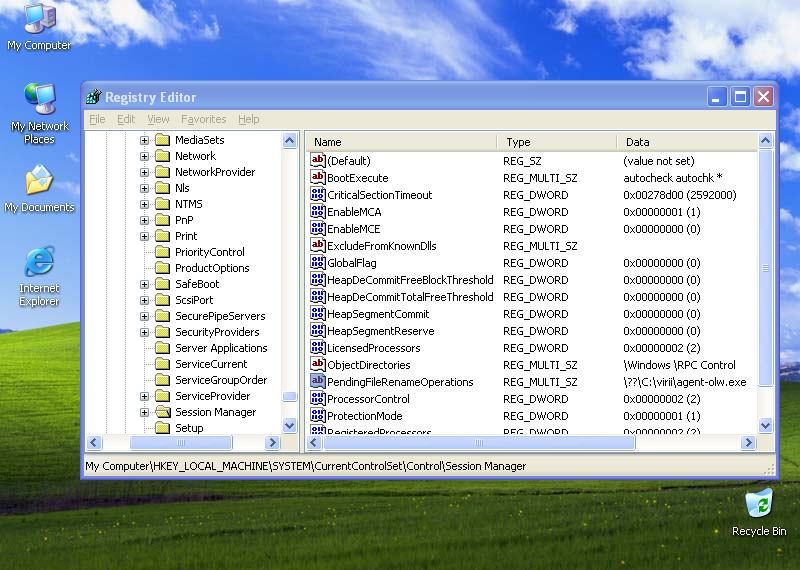The height and width of the screenshot is (570, 800).
Task: Expand the SecurityProviders key
Action: click(x=144, y=332)
